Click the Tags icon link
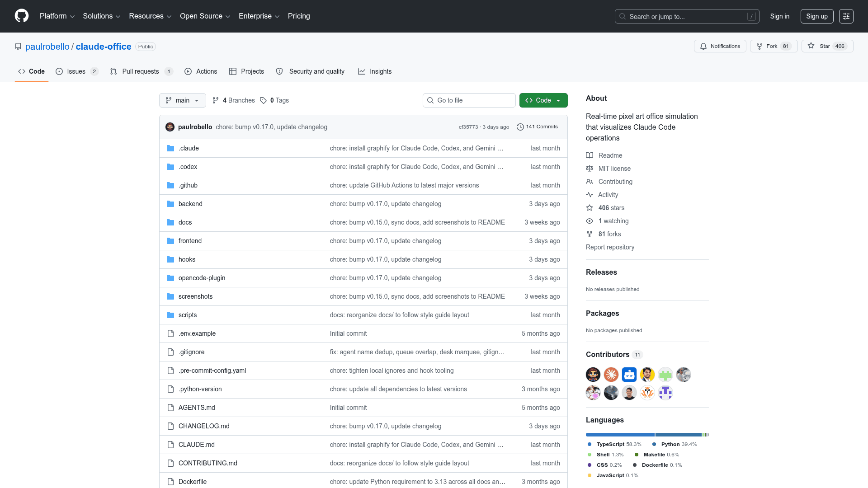This screenshot has height=488, width=868. click(x=263, y=100)
